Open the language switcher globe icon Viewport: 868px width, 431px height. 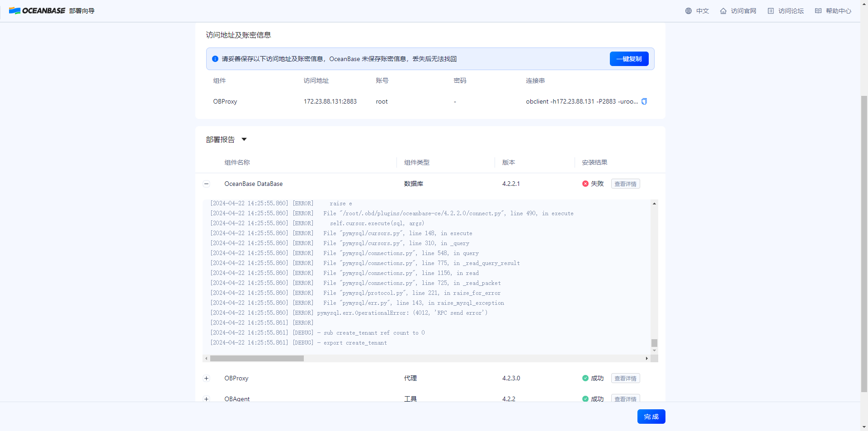688,11
